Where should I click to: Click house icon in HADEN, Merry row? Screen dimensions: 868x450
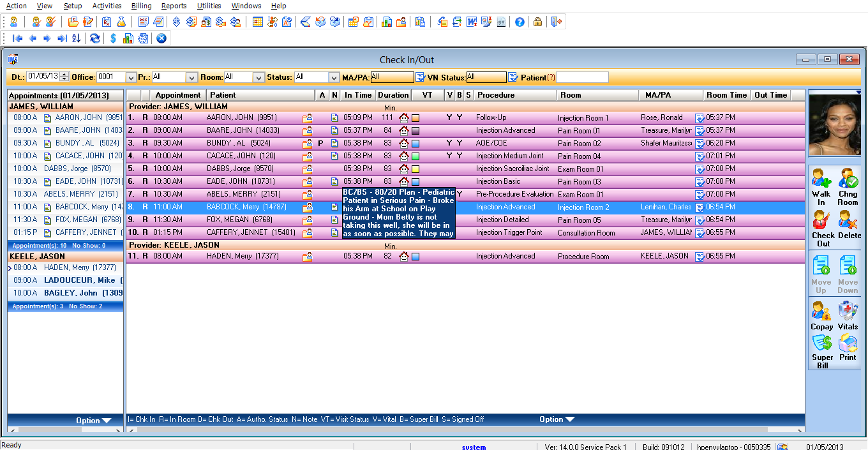[x=403, y=256]
